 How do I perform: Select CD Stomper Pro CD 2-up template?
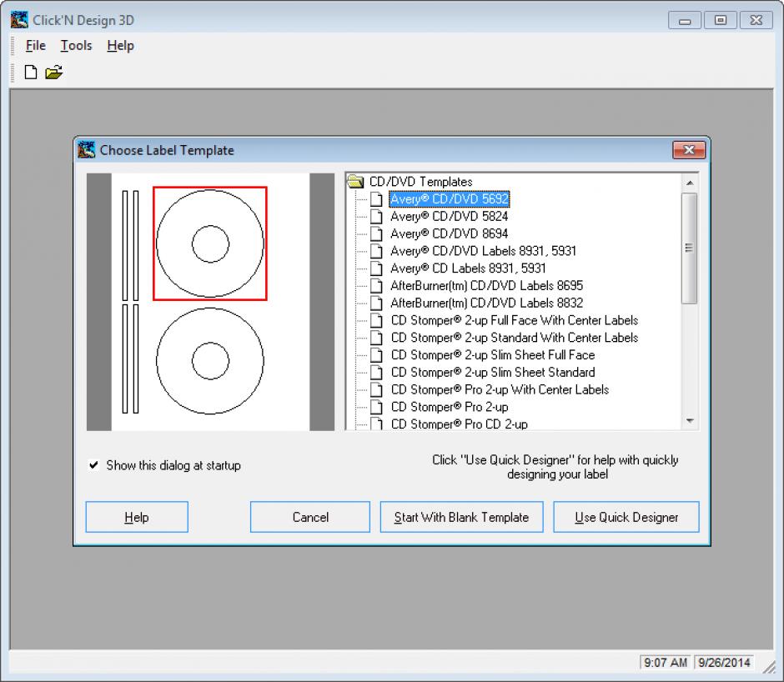coord(459,424)
